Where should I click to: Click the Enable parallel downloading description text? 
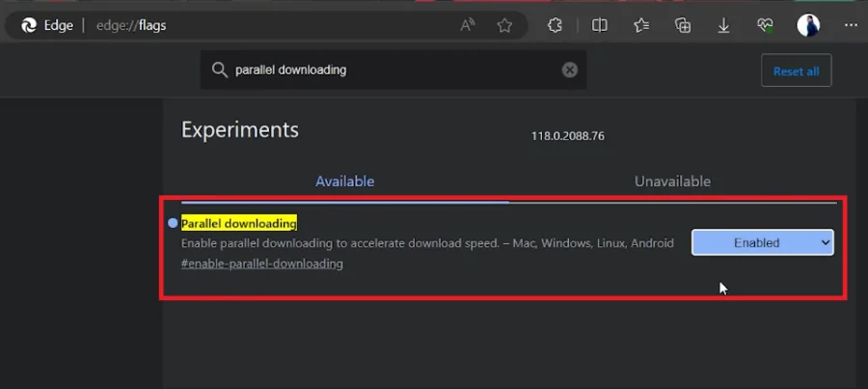pyautogui.click(x=427, y=243)
